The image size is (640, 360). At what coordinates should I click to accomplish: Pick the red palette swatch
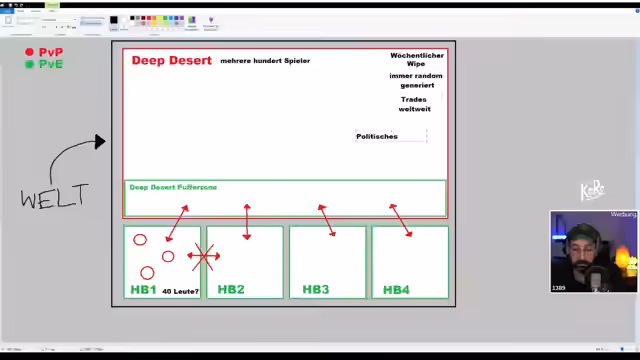(149, 18)
